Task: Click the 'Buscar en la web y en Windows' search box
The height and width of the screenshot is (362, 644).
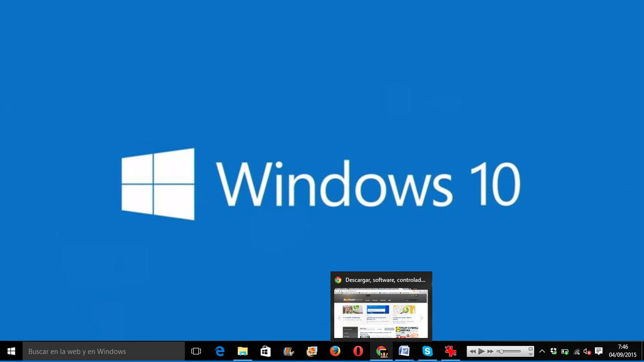Action: point(104,351)
